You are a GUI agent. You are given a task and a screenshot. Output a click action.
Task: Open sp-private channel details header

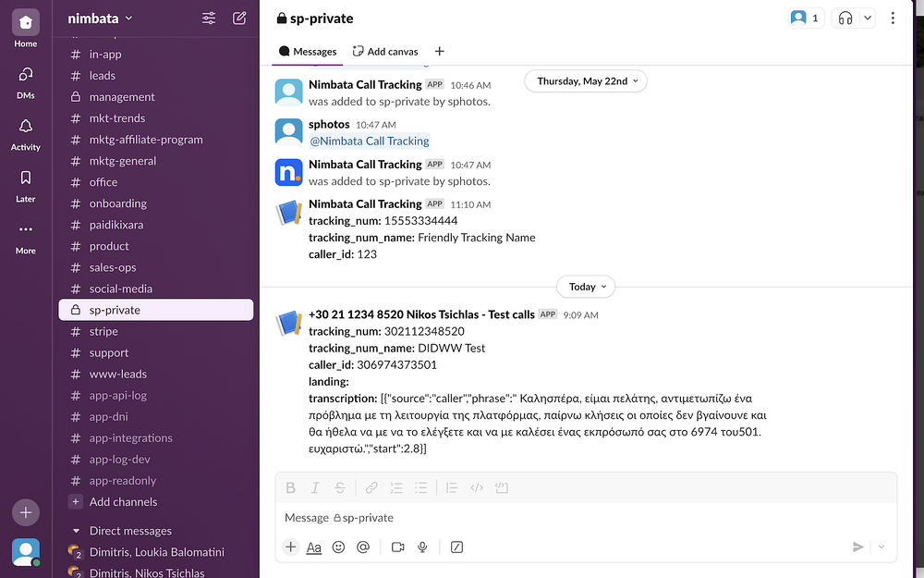pos(315,18)
